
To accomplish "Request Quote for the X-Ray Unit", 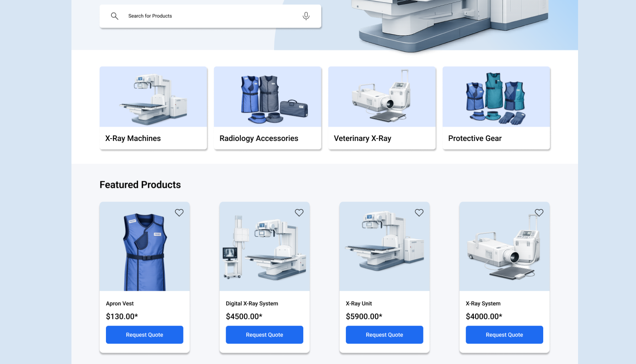I will [x=384, y=335].
